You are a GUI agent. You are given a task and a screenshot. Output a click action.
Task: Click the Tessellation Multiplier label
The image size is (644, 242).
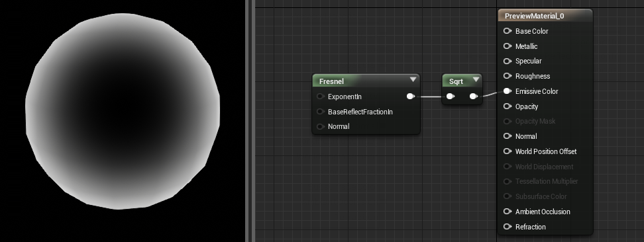546,181
